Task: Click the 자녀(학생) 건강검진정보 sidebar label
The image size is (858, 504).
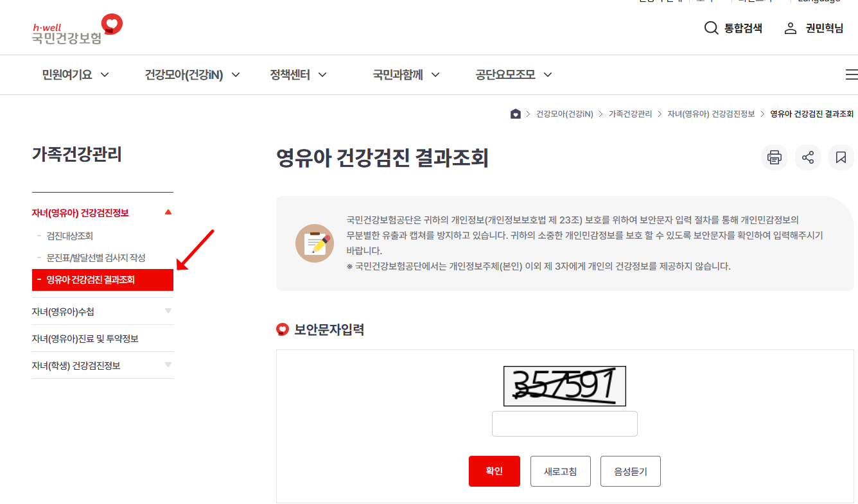Action: tap(76, 366)
